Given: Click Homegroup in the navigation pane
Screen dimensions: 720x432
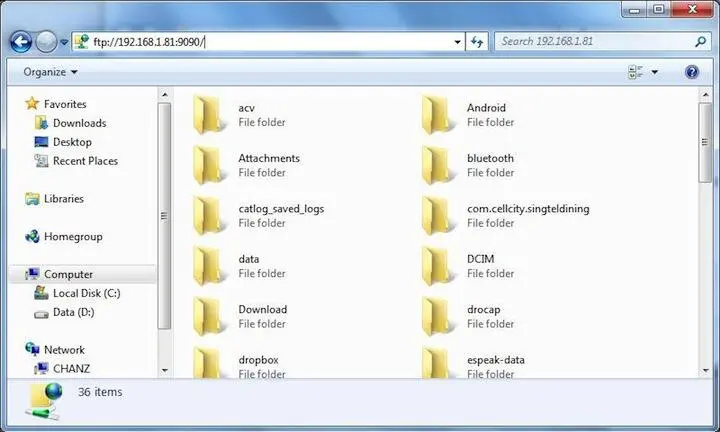Looking at the screenshot, I should click(x=72, y=237).
